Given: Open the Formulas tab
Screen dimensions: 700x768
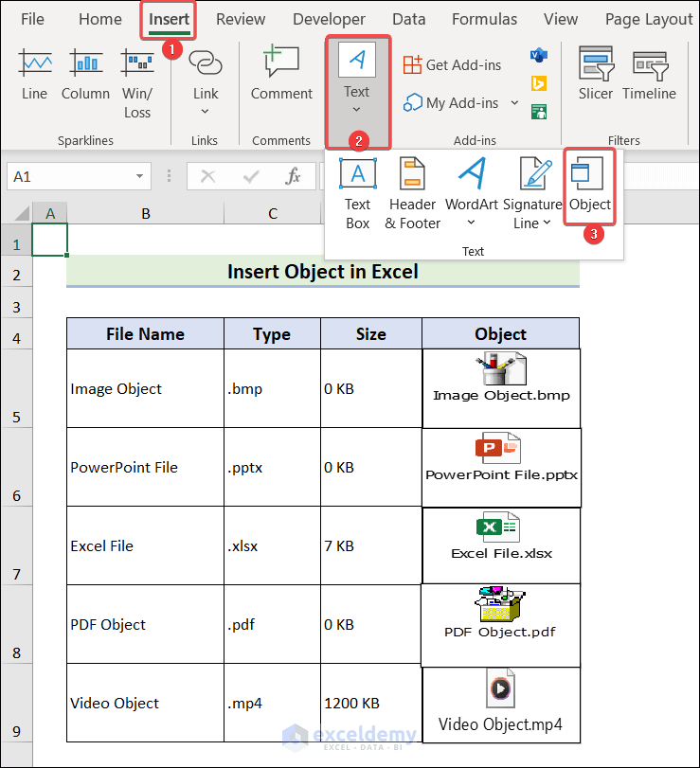Looking at the screenshot, I should [484, 19].
